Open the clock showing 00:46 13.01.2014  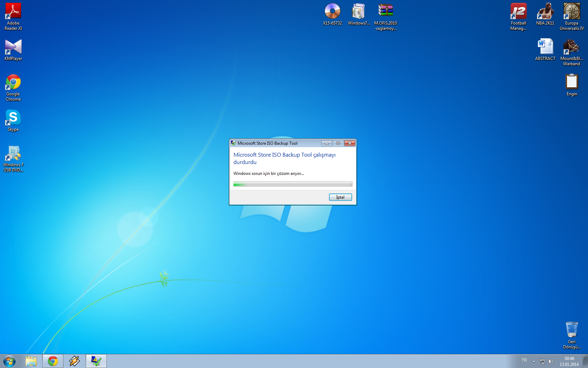coord(569,361)
